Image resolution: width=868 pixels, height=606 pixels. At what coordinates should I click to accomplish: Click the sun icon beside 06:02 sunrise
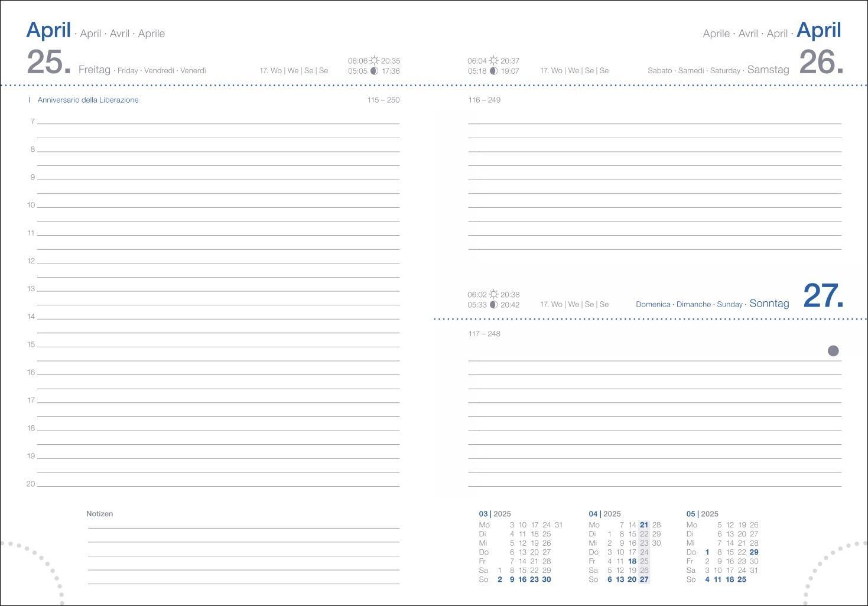pyautogui.click(x=493, y=294)
